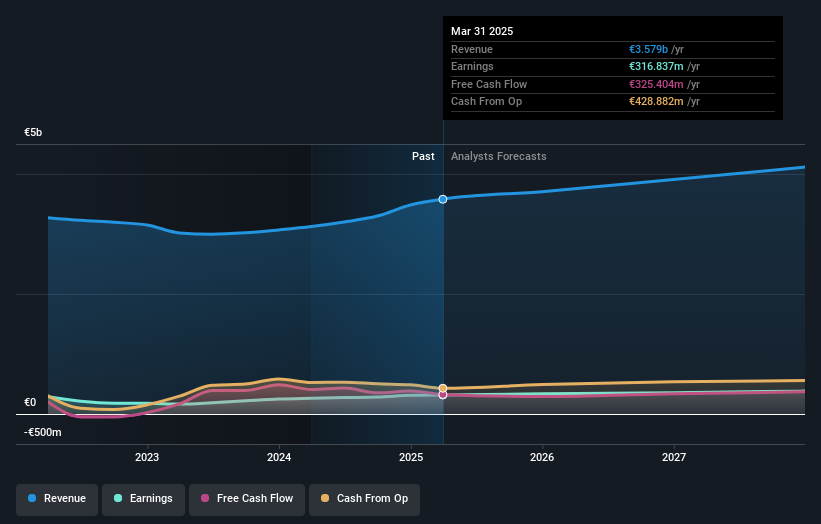The height and width of the screenshot is (524, 821).
Task: Click the €325.404m free cash flow value
Action: [x=656, y=84]
